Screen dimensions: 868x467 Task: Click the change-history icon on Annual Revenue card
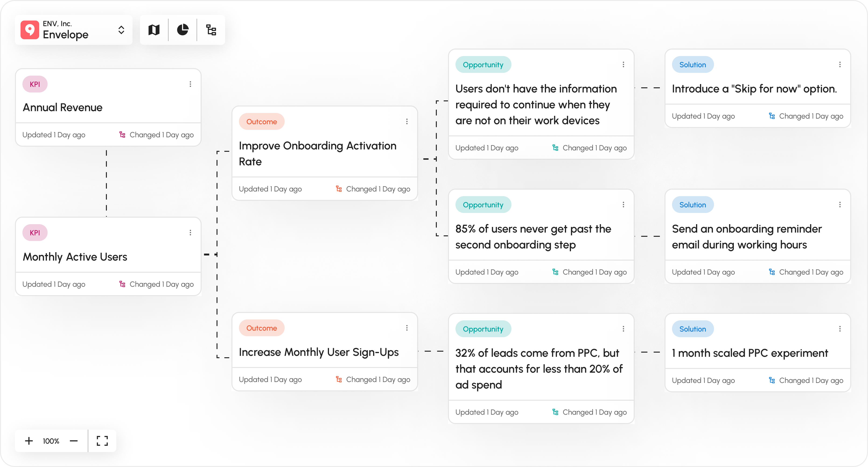(122, 134)
